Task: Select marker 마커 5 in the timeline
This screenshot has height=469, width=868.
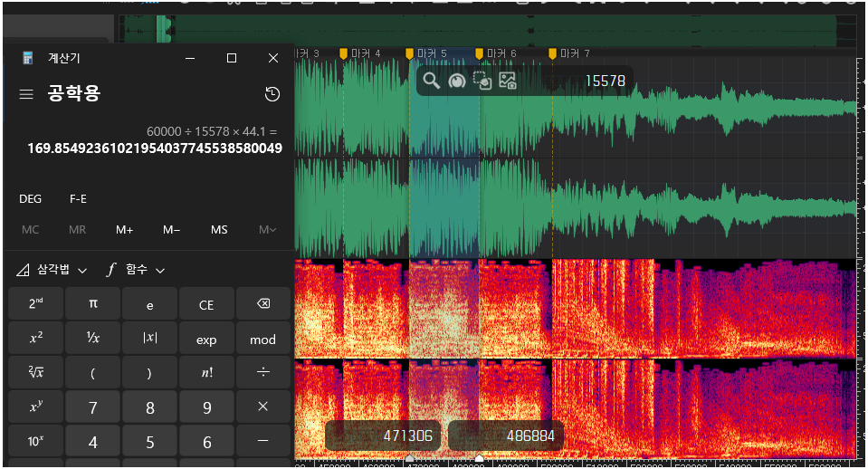Action: pos(426,53)
